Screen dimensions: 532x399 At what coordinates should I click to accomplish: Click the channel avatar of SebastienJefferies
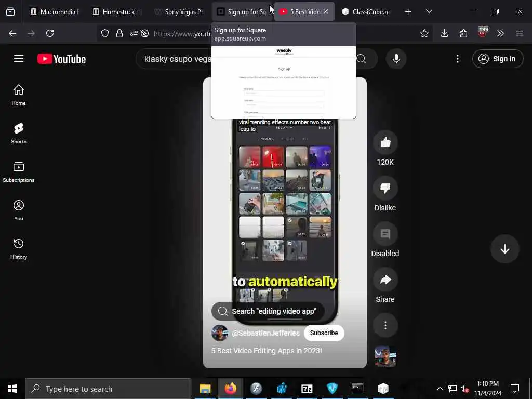(220, 333)
